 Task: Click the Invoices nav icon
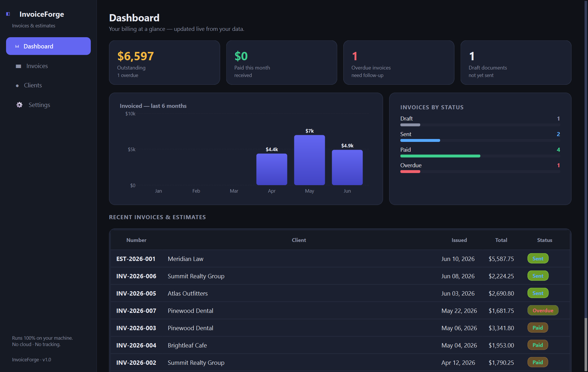coord(18,66)
